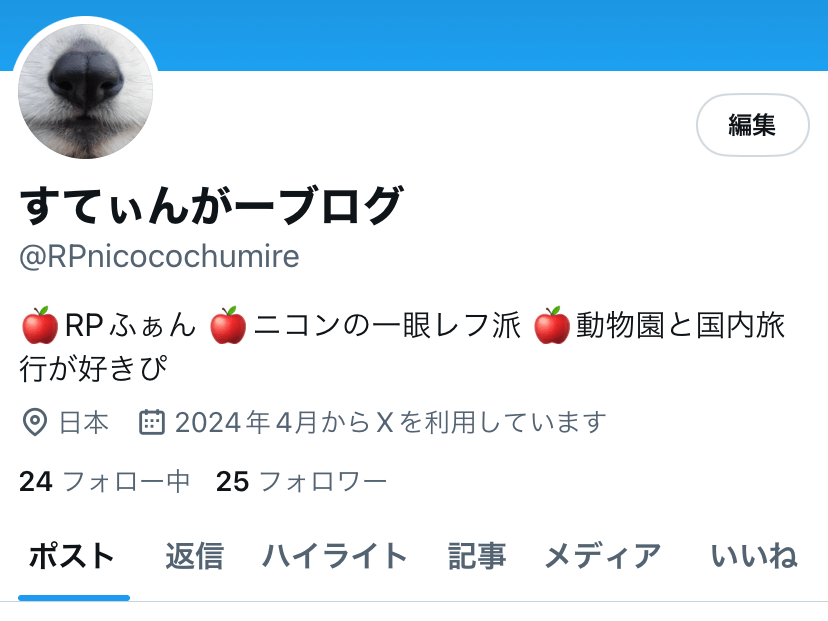Select the ポスト tab

(x=72, y=557)
